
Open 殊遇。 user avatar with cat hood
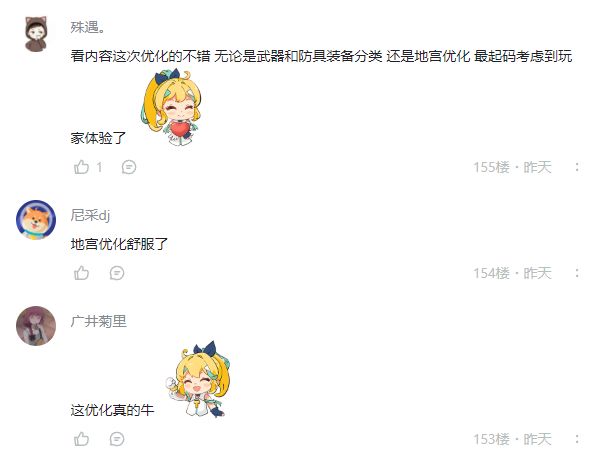pos(36,34)
